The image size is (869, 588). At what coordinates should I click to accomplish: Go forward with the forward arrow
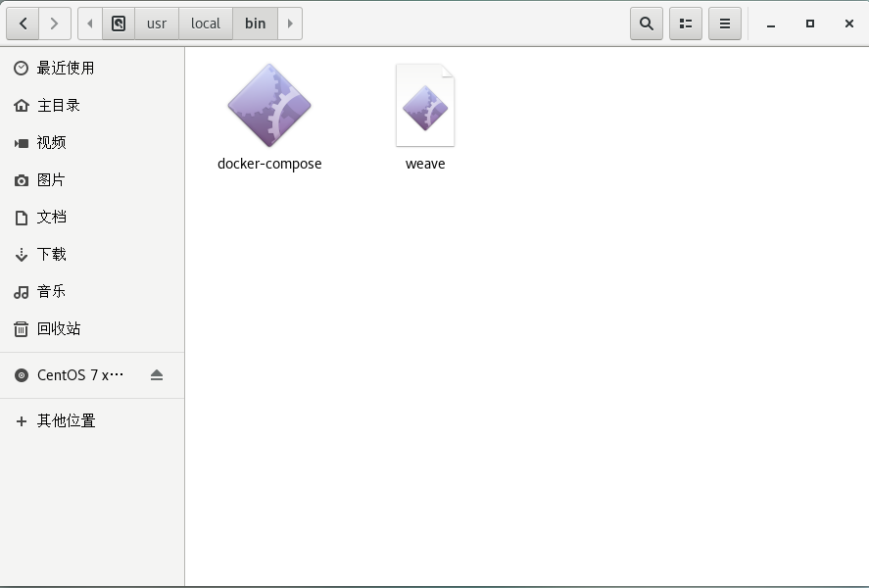[54, 24]
